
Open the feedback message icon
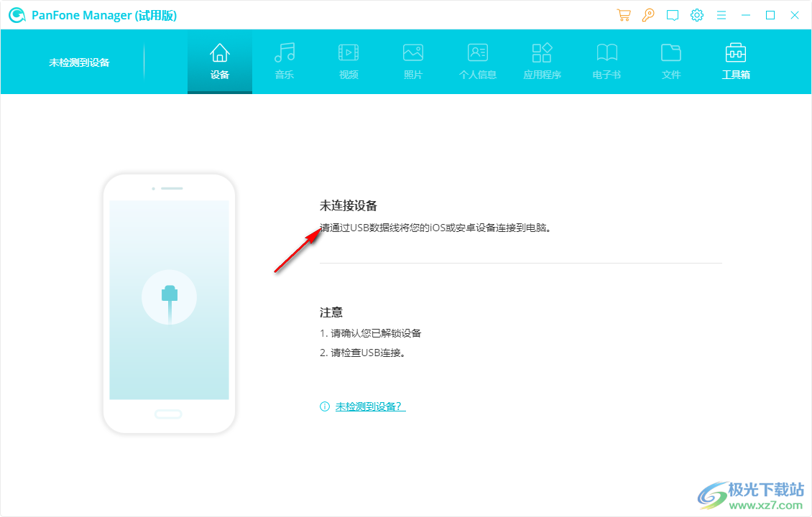(672, 15)
